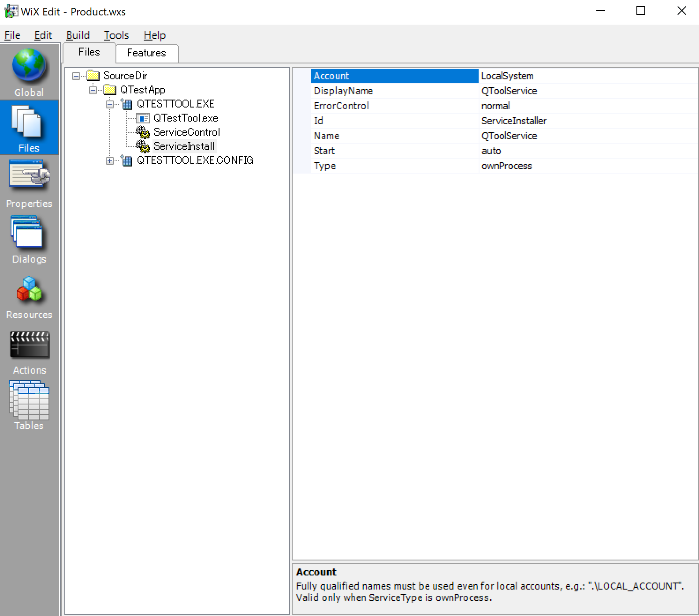This screenshot has width=699, height=616.
Task: Expand the QTESTTOOL.EXE.CONFIG node
Action: (x=110, y=161)
